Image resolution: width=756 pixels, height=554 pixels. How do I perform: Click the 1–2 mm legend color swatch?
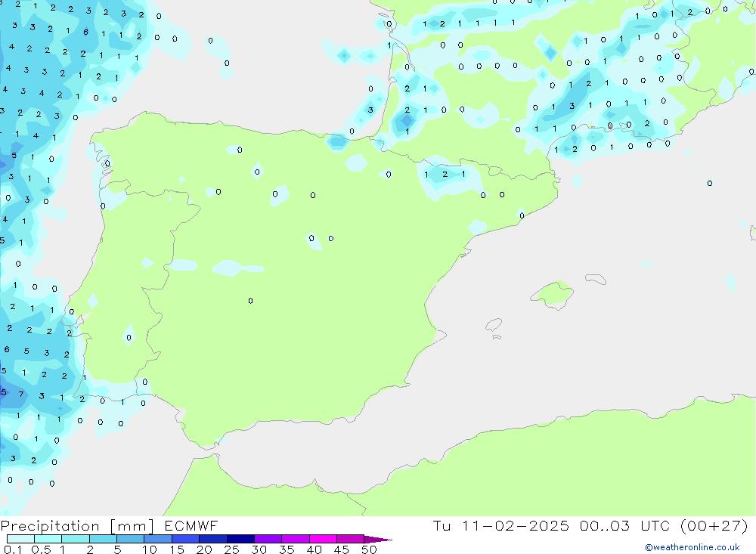click(76, 539)
